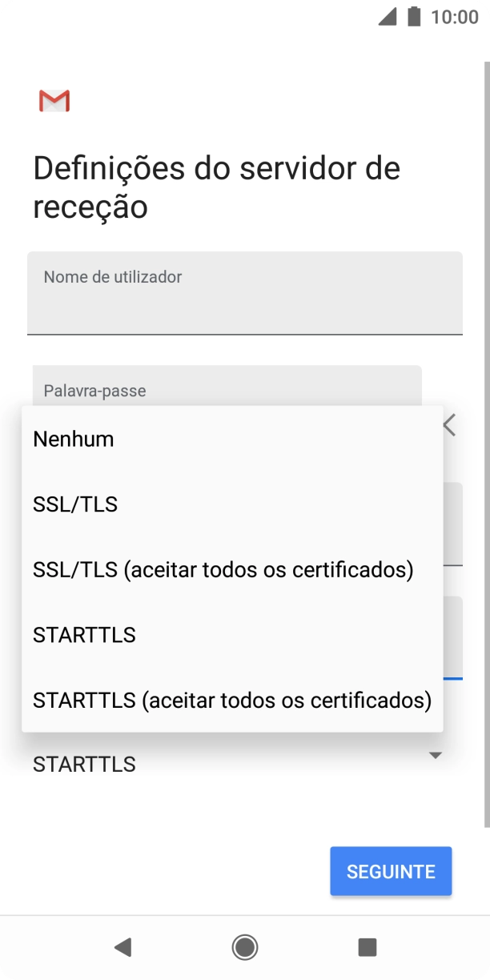490x980 pixels.
Task: Choose "STARTTLS (aceitar todos os certificados)"
Action: click(x=231, y=700)
